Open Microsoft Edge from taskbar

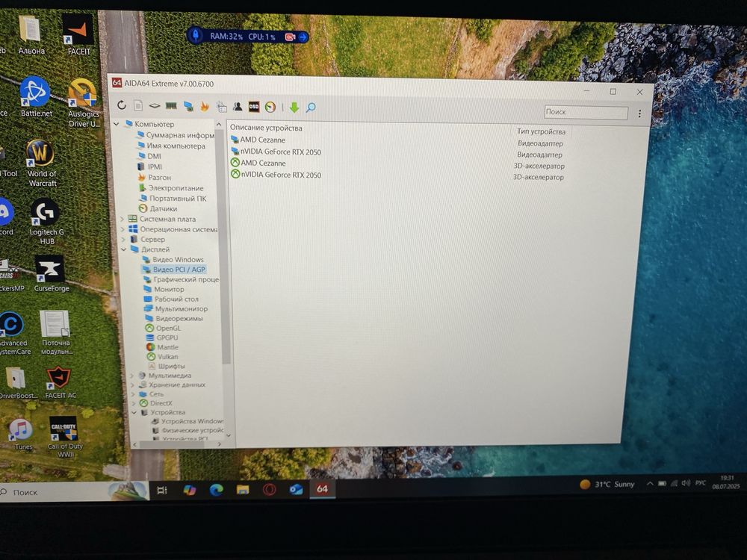click(x=217, y=490)
